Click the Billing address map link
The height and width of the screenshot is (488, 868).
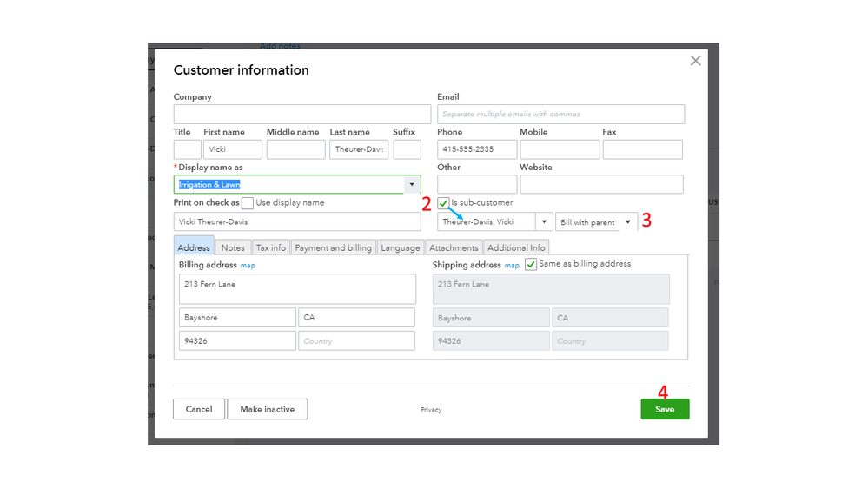click(x=248, y=266)
